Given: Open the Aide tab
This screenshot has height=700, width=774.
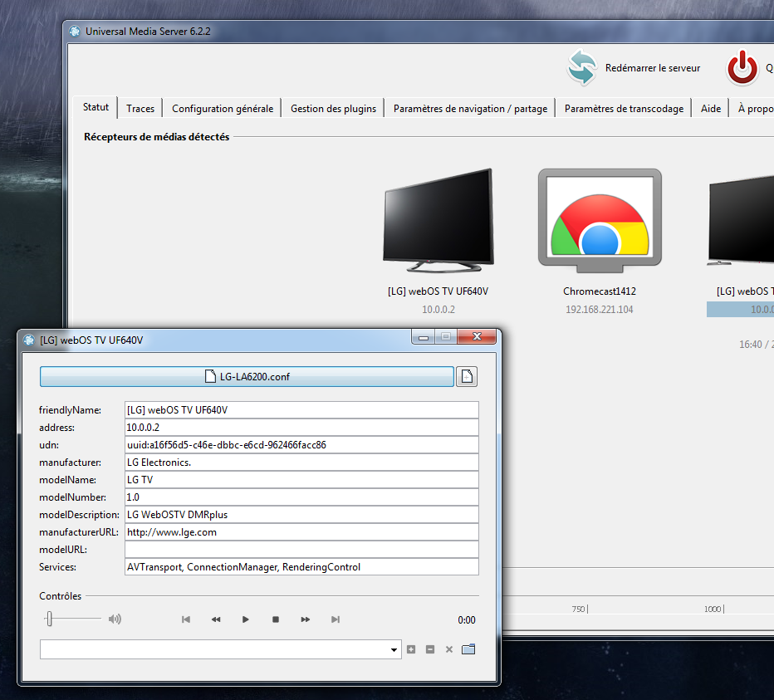Looking at the screenshot, I should click(710, 109).
